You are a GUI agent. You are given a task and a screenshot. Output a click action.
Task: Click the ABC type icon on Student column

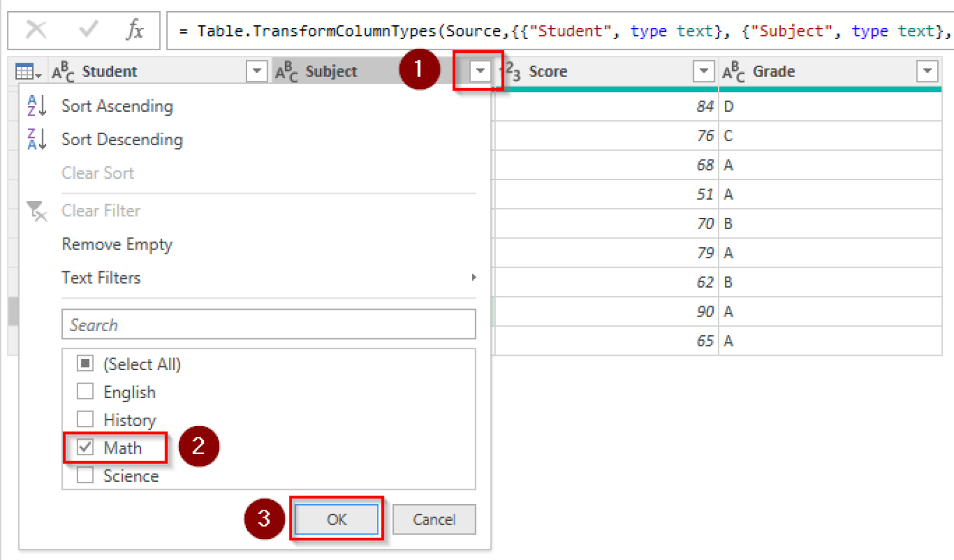click(x=63, y=70)
